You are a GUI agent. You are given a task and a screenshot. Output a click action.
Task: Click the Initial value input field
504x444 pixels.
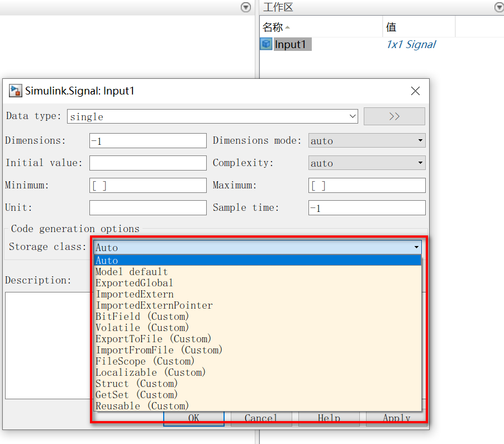148,163
